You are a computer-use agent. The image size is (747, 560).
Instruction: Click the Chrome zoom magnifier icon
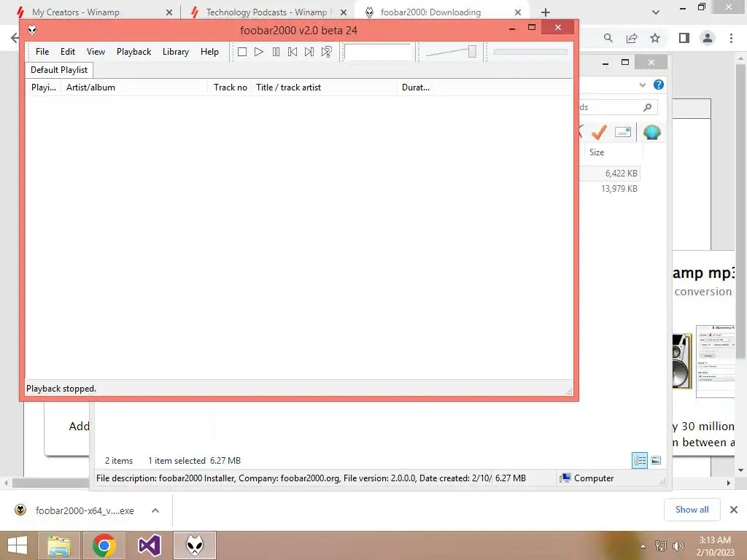pyautogui.click(x=608, y=38)
